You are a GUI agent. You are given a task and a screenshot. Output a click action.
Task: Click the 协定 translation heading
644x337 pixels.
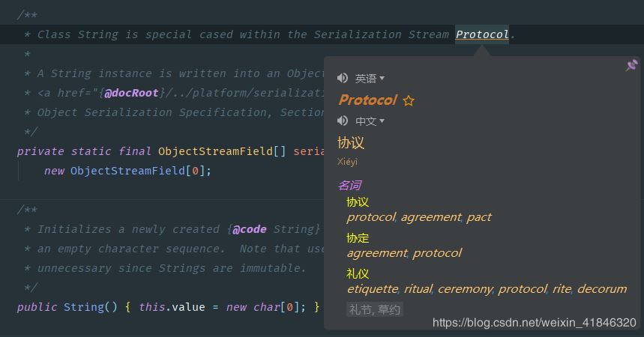click(x=358, y=238)
